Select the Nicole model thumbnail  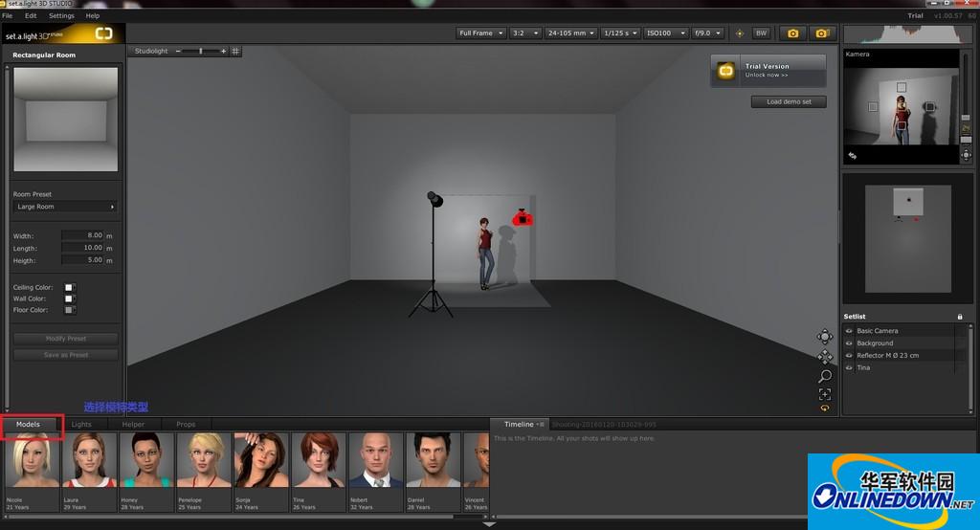pos(32,473)
